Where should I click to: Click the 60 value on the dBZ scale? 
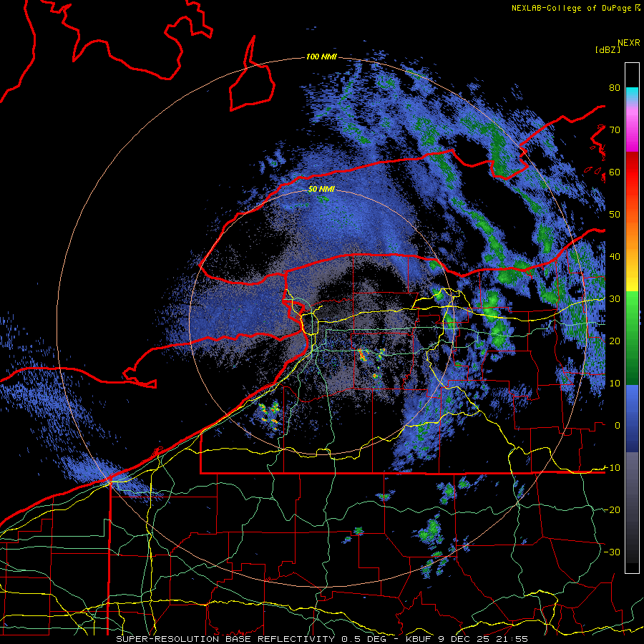[615, 172]
